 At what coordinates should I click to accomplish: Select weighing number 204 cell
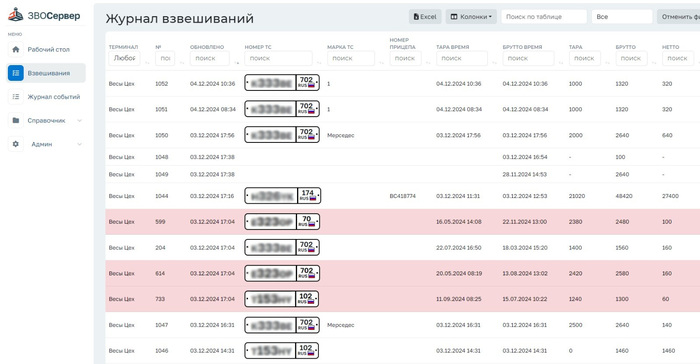click(x=160, y=247)
